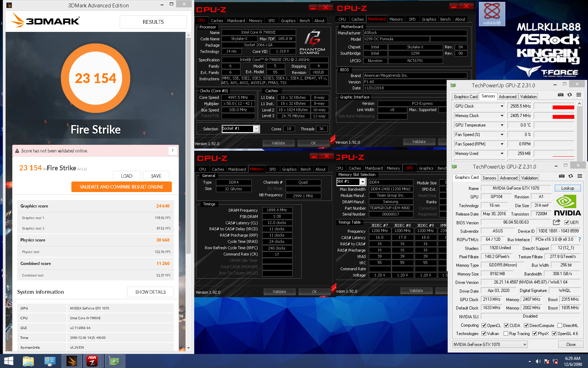Switch to Caches tab in top-left CPU-Z

(217, 21)
